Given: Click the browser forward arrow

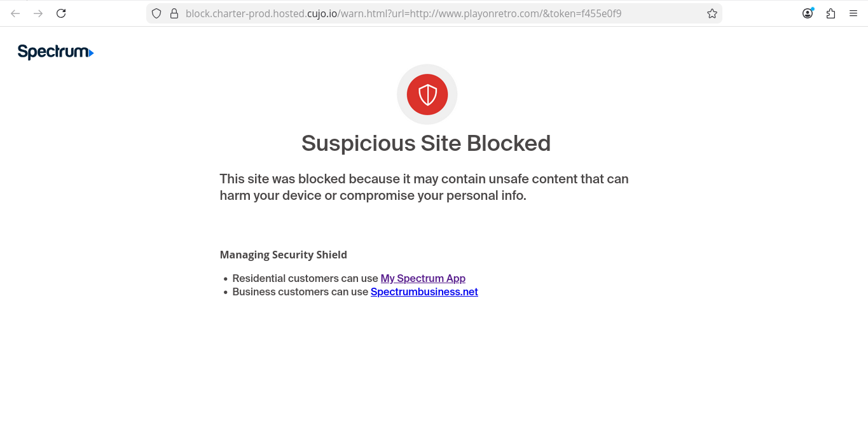Looking at the screenshot, I should (x=38, y=13).
